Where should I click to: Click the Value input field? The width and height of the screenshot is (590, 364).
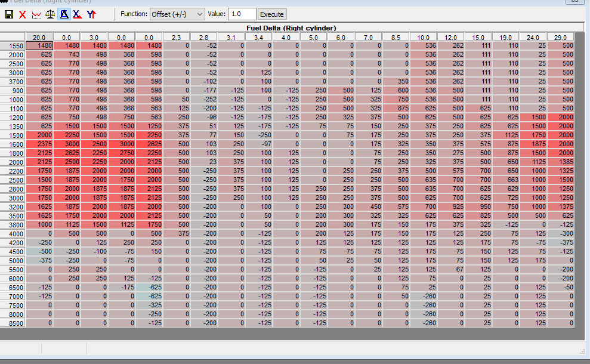click(x=242, y=14)
